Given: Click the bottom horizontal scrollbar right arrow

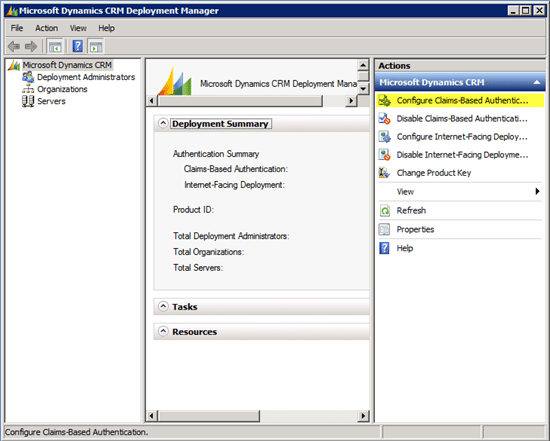Looking at the screenshot, I should [x=363, y=416].
